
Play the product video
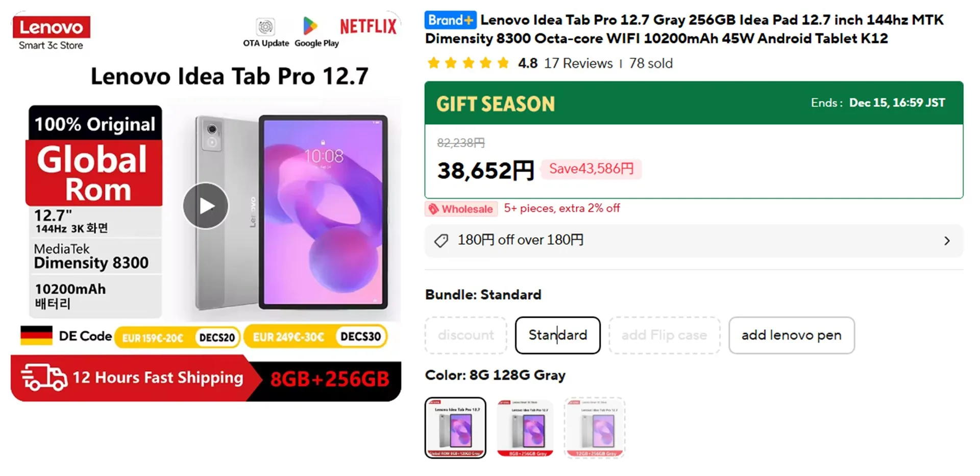pyautogui.click(x=206, y=206)
